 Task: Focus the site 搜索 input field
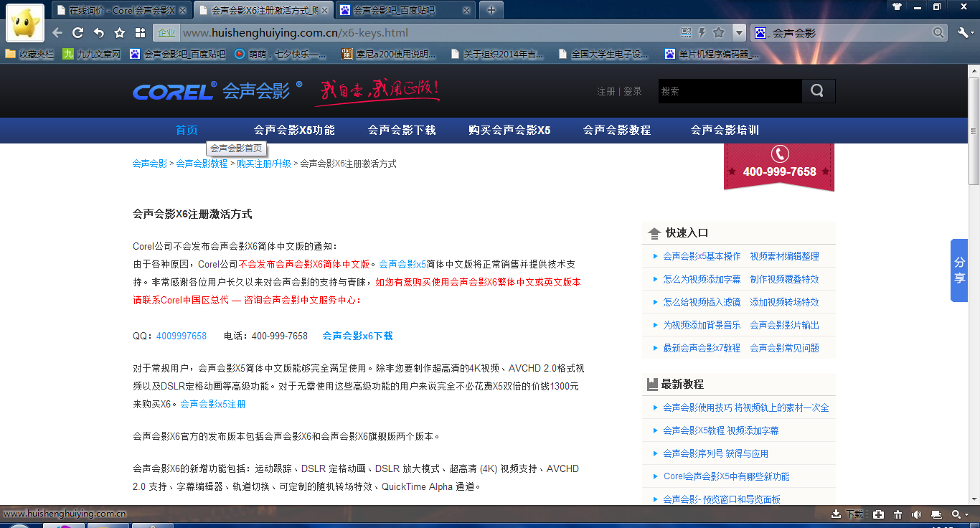[730, 91]
